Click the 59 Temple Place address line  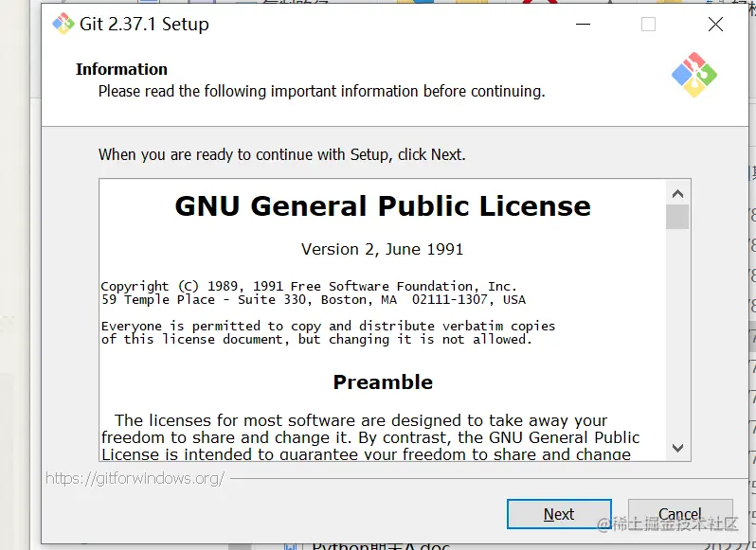coord(314,299)
